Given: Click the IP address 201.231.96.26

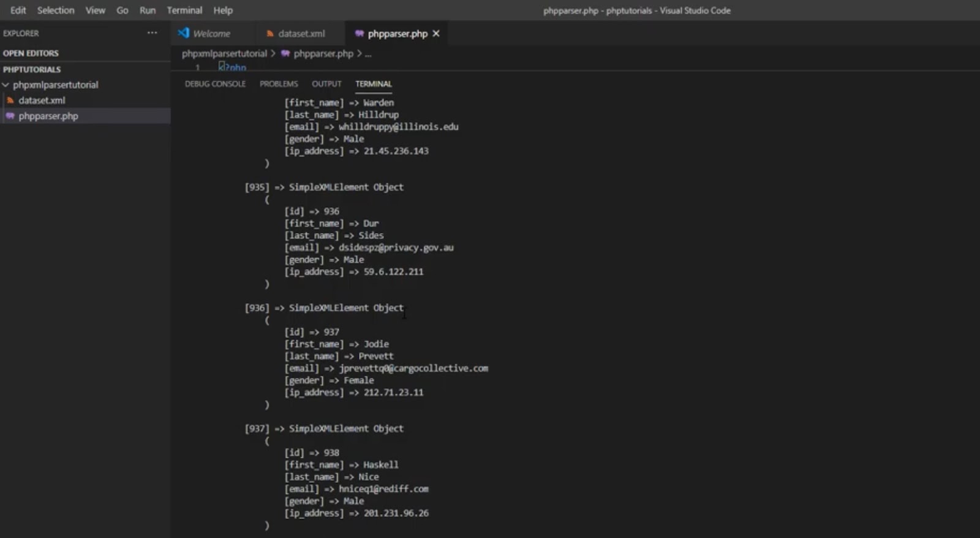Looking at the screenshot, I should 396,513.
